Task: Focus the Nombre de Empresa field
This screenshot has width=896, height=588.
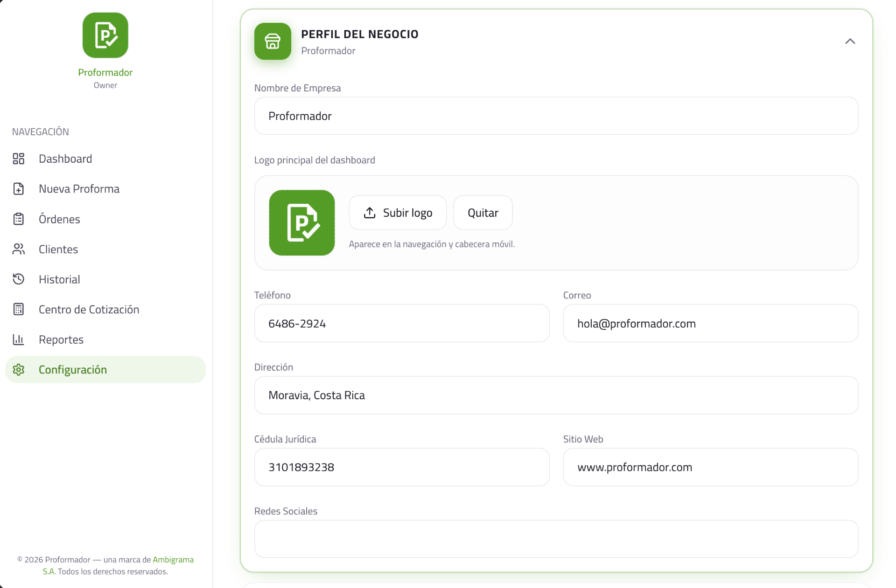Action: click(556, 116)
